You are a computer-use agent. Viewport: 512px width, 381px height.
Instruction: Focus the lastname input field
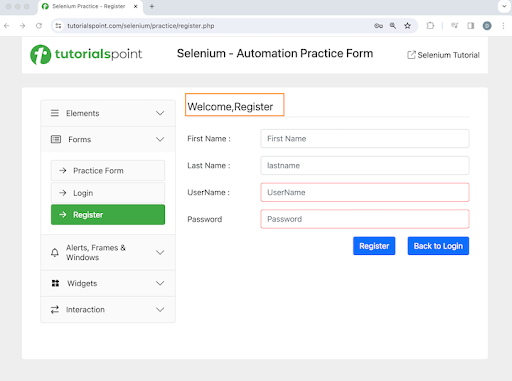click(x=365, y=165)
